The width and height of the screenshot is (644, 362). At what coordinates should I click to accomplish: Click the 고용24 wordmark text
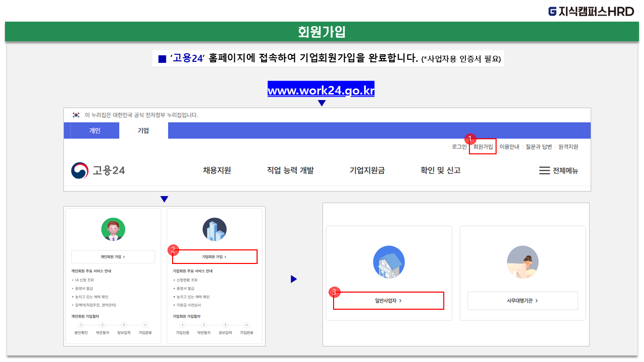pyautogui.click(x=109, y=170)
